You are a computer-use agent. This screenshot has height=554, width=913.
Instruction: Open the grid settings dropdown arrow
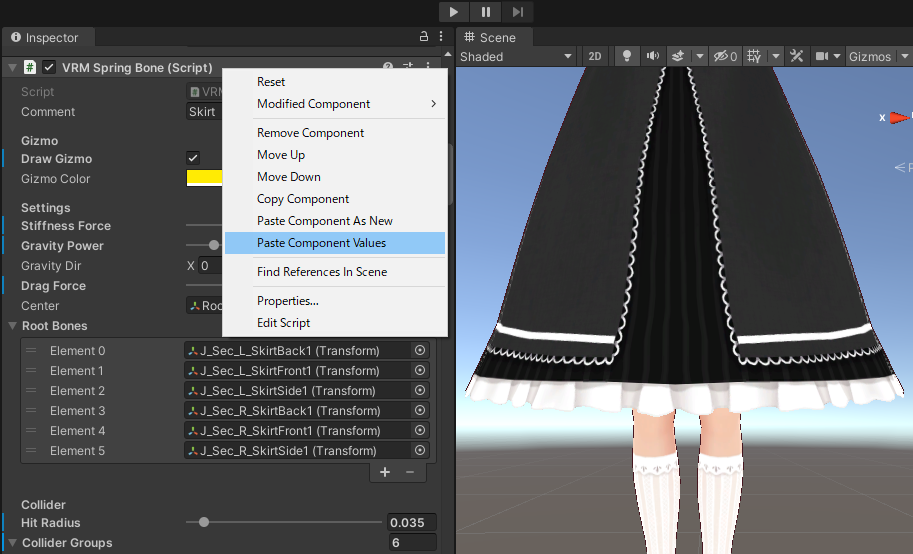pyautogui.click(x=776, y=57)
